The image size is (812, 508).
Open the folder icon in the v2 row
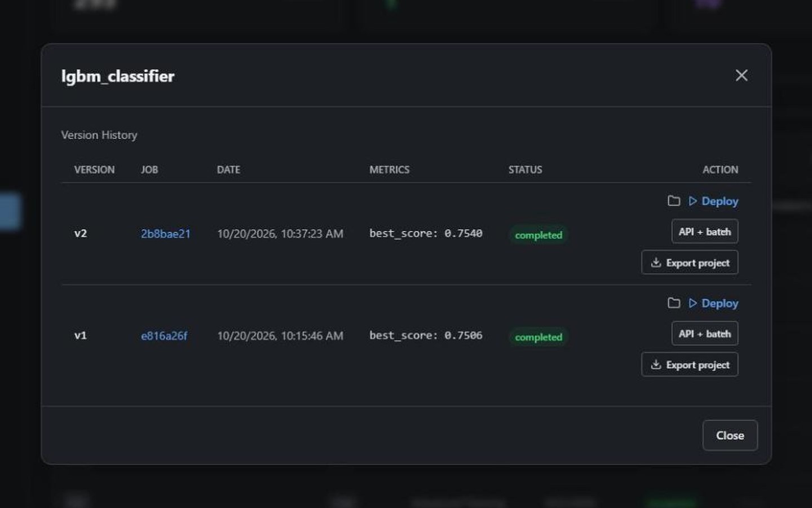(674, 201)
